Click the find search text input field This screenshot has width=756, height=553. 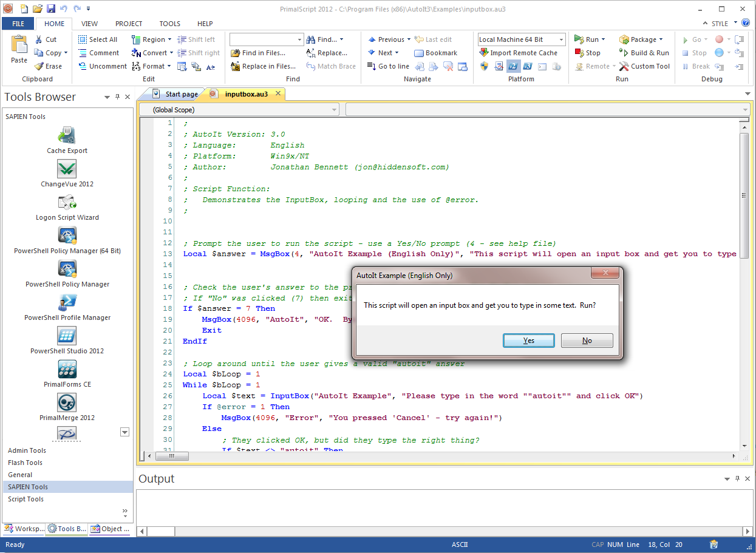(x=262, y=39)
